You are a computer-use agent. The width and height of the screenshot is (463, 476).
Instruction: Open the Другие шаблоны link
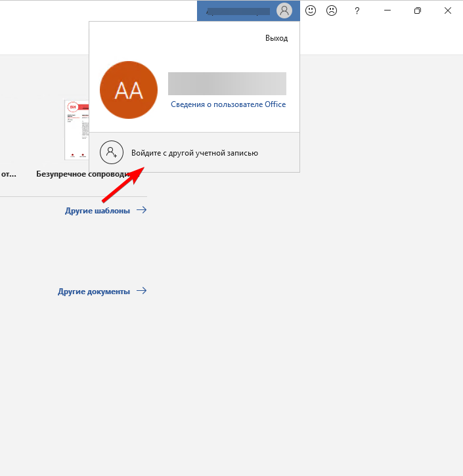tap(97, 211)
